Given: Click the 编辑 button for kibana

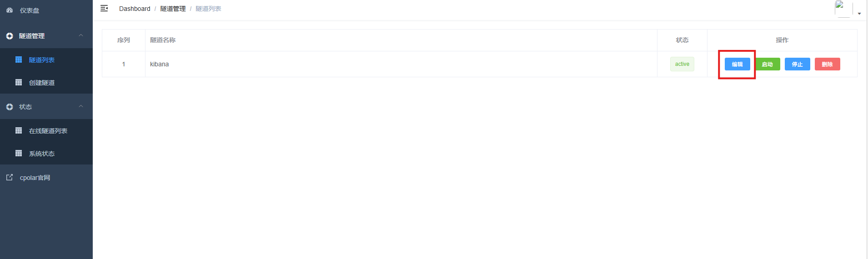Looking at the screenshot, I should (737, 64).
